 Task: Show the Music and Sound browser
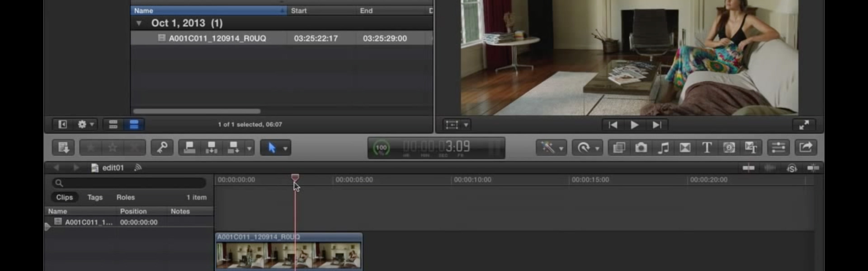click(663, 148)
